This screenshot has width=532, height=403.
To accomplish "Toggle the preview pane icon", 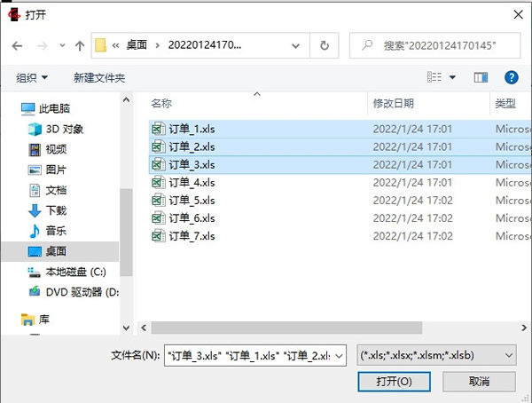I will point(481,78).
